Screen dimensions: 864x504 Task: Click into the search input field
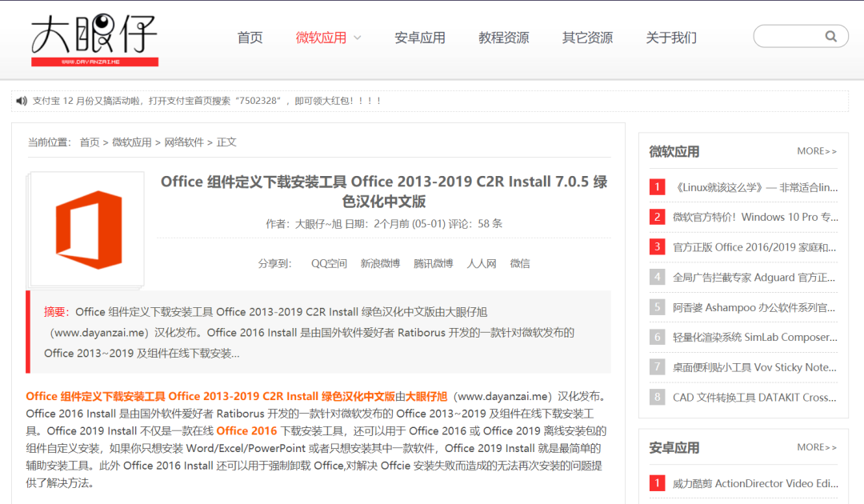(787, 36)
